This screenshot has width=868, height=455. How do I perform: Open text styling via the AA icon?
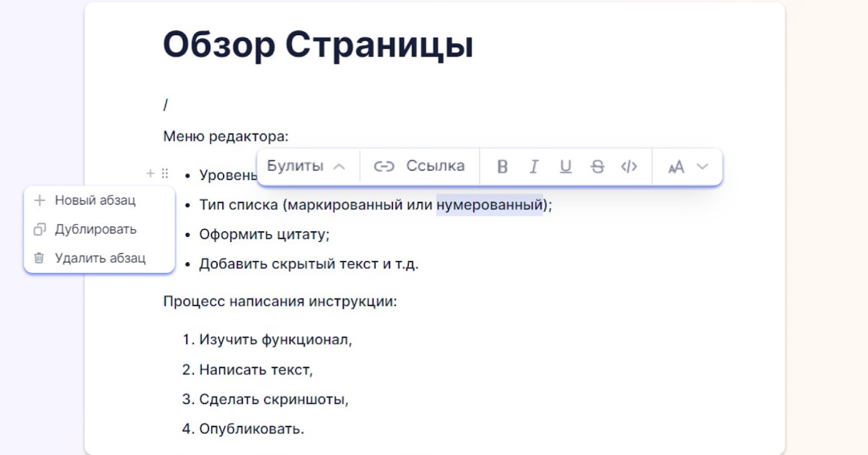[676, 166]
